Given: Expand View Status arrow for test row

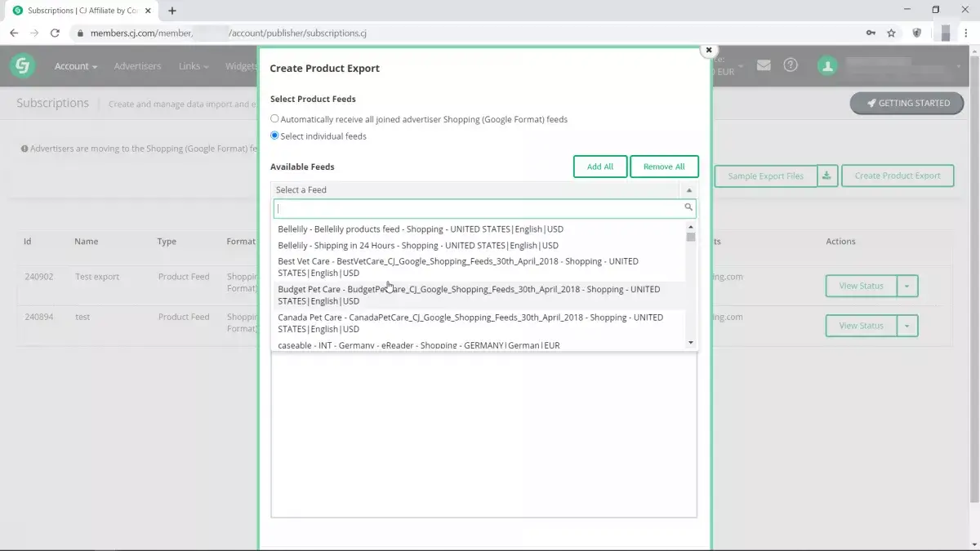Looking at the screenshot, I should click(x=907, y=326).
